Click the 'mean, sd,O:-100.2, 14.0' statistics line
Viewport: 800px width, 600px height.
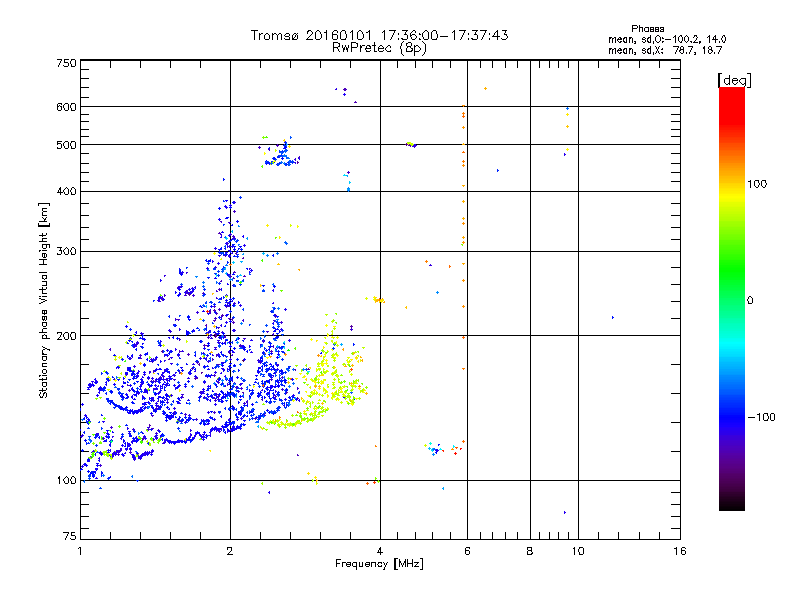[x=667, y=39]
